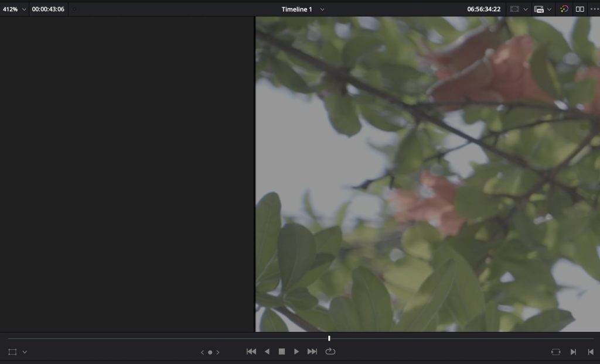Screen dimensions: 600x364
Task: Click the center keyframe dot button
Action: coord(210,352)
